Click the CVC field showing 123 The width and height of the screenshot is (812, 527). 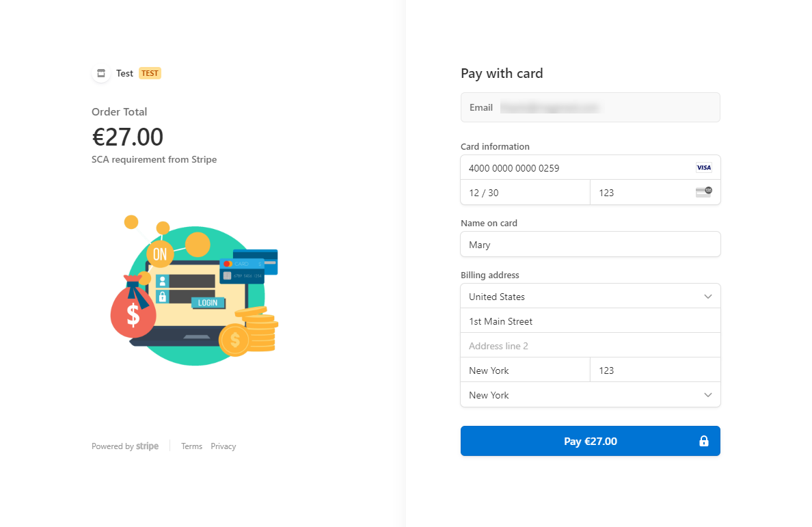coord(642,193)
